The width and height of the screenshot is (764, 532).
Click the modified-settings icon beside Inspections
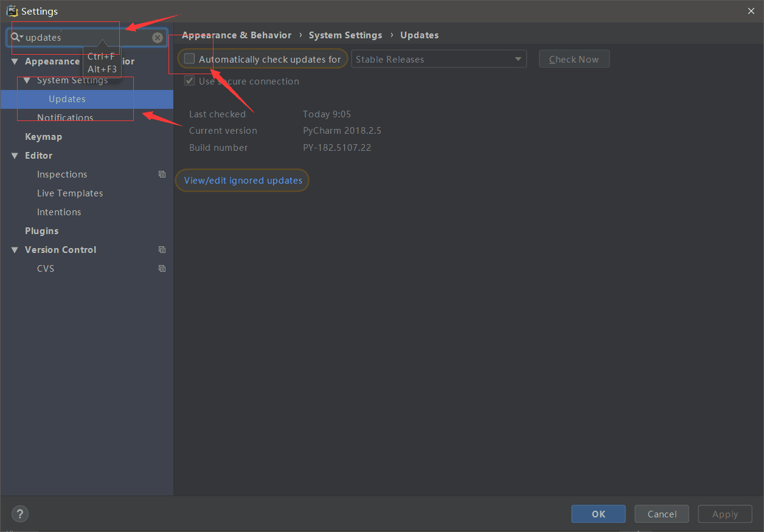pyautogui.click(x=161, y=174)
